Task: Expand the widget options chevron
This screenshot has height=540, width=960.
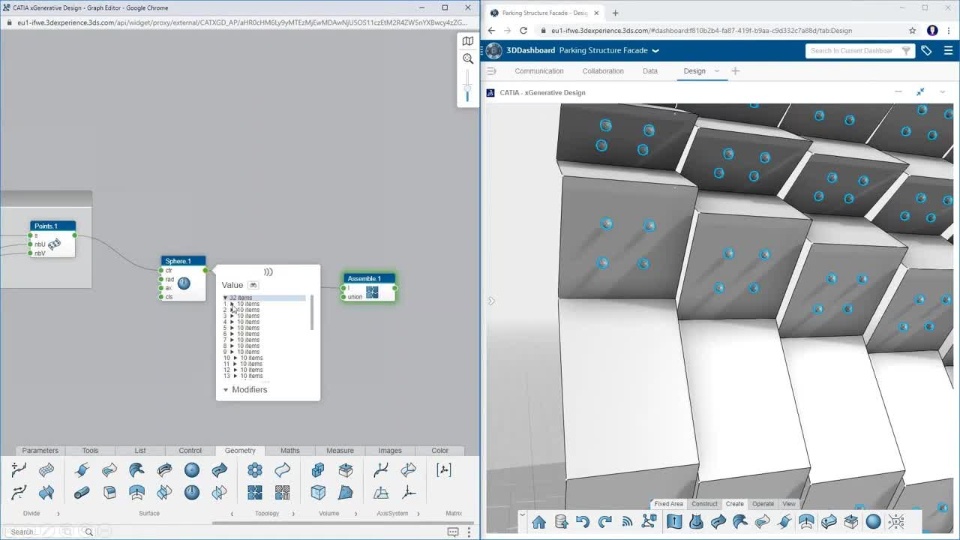Action: [942, 92]
